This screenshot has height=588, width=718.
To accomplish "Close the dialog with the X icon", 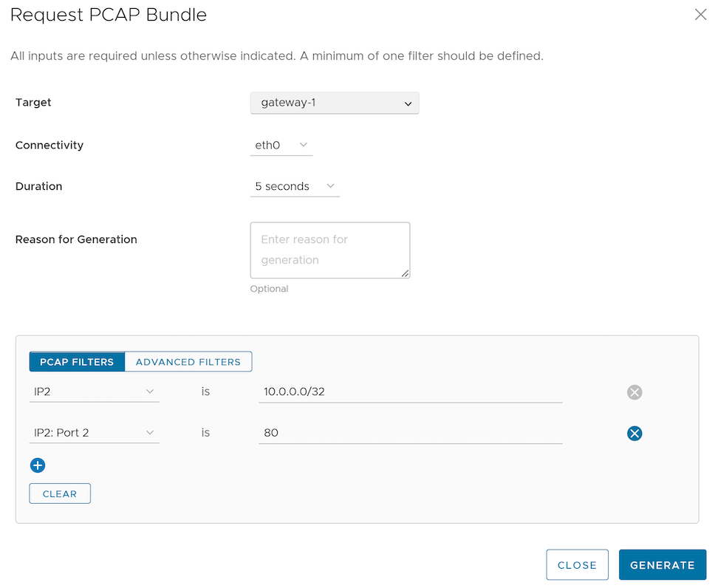I will [x=700, y=15].
